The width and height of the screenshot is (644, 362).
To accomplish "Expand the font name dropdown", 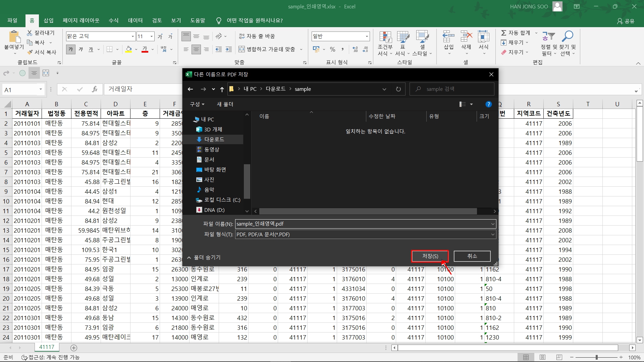I will tap(133, 36).
